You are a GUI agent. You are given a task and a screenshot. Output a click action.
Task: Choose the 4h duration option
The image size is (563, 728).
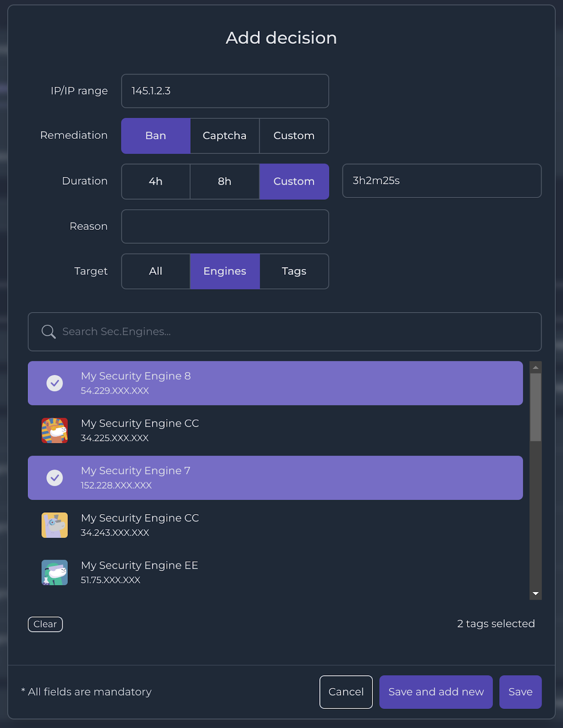click(x=156, y=181)
